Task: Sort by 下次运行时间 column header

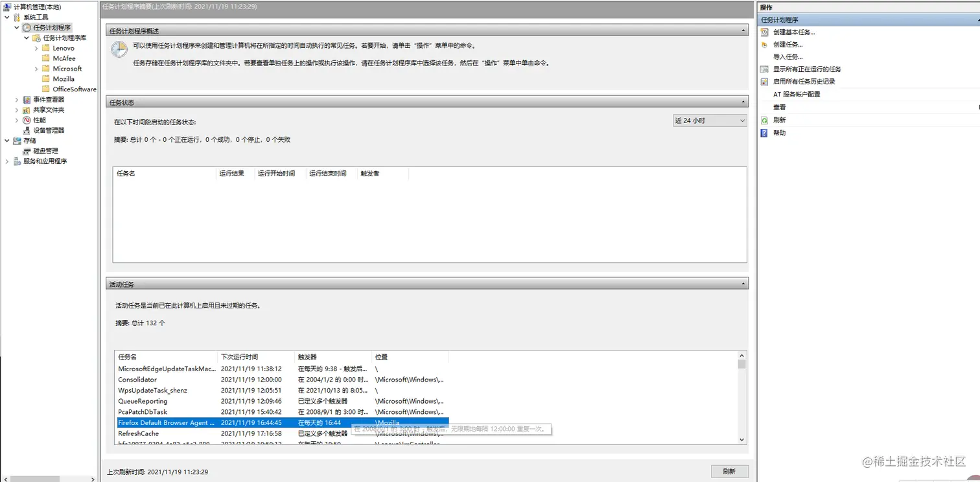Action: coord(256,357)
